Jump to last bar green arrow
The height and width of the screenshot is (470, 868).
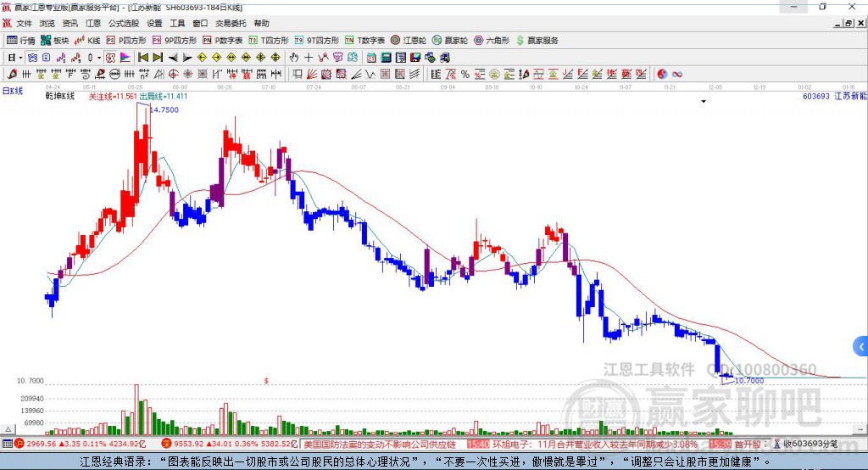click(158, 58)
